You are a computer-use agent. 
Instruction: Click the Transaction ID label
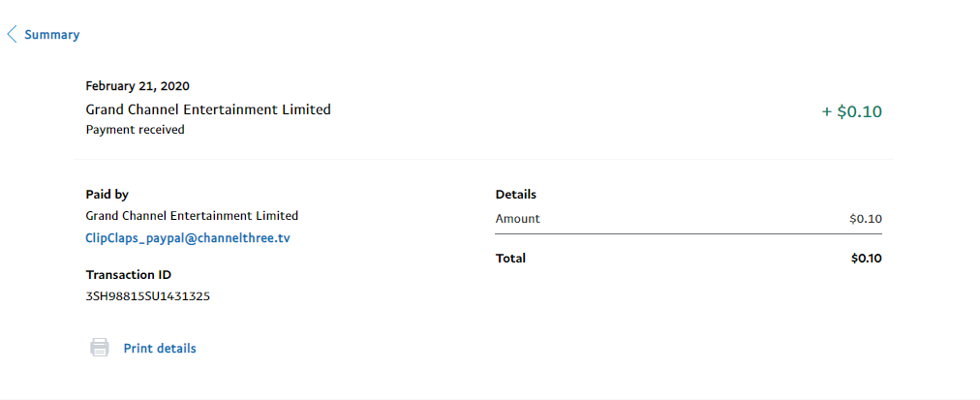[x=128, y=275]
